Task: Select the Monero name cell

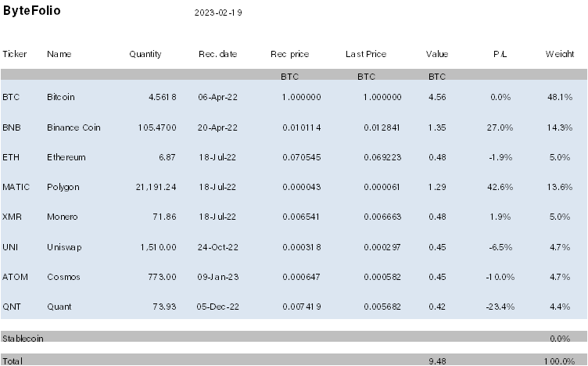Action: pos(63,217)
